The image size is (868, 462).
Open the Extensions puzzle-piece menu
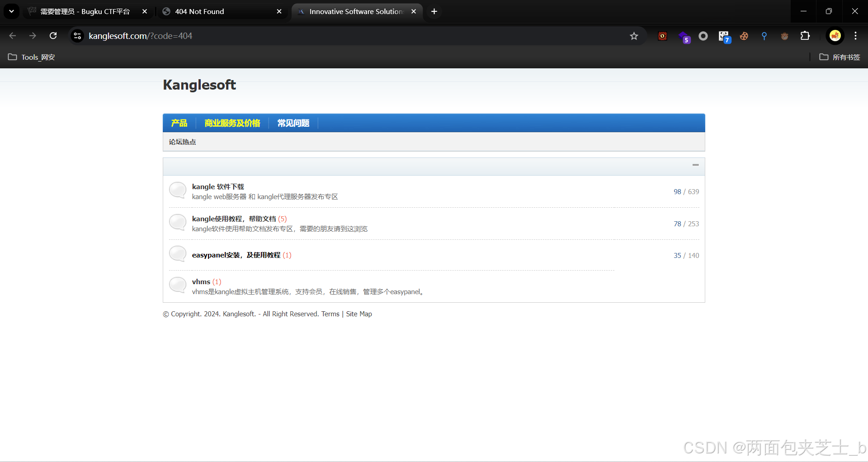[805, 36]
